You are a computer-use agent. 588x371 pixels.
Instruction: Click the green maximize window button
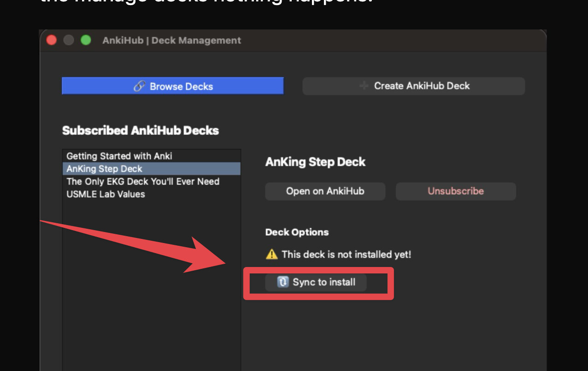tap(86, 40)
